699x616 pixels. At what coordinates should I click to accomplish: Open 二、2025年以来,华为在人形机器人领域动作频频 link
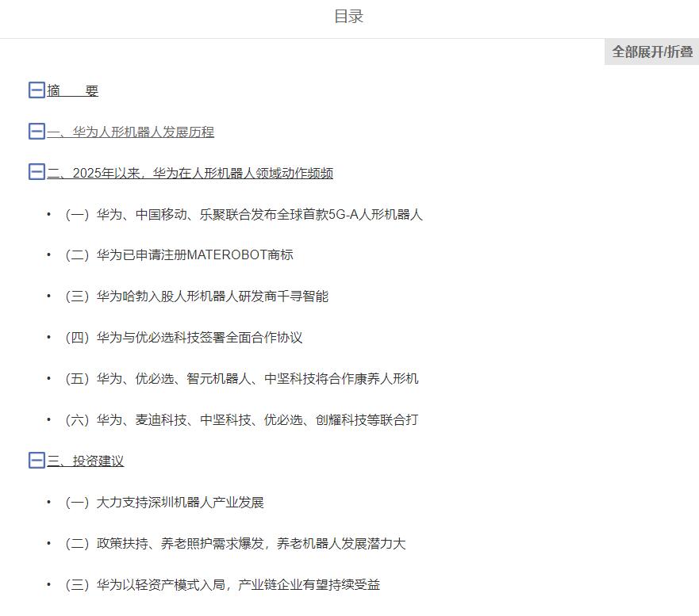coord(190,173)
